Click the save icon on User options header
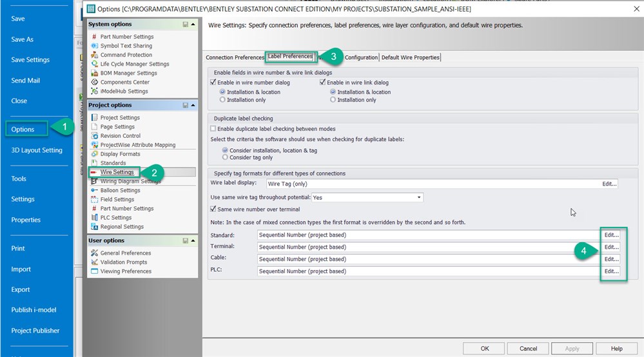Image resolution: width=644 pixels, height=357 pixels. (x=185, y=240)
